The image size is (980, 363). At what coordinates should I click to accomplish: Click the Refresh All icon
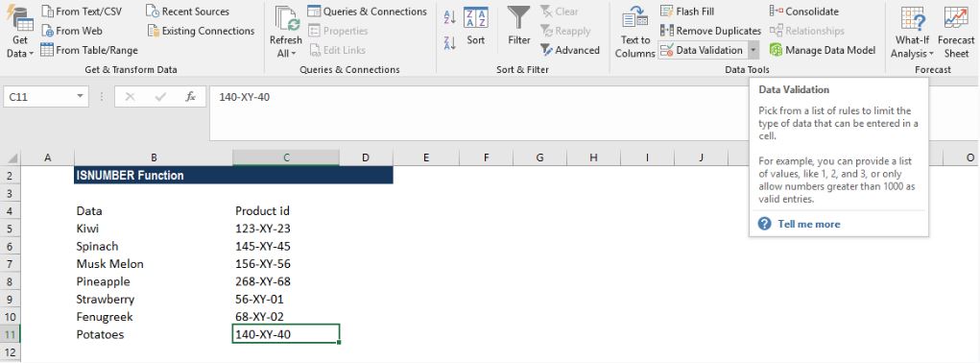tap(286, 20)
